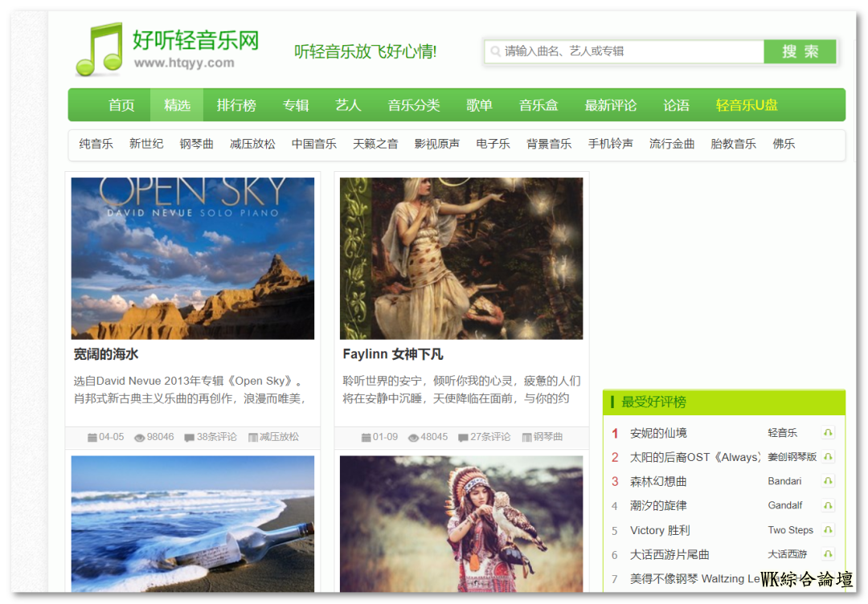Click the search magnifier icon
Screen dimensions: 868x604
495,51
